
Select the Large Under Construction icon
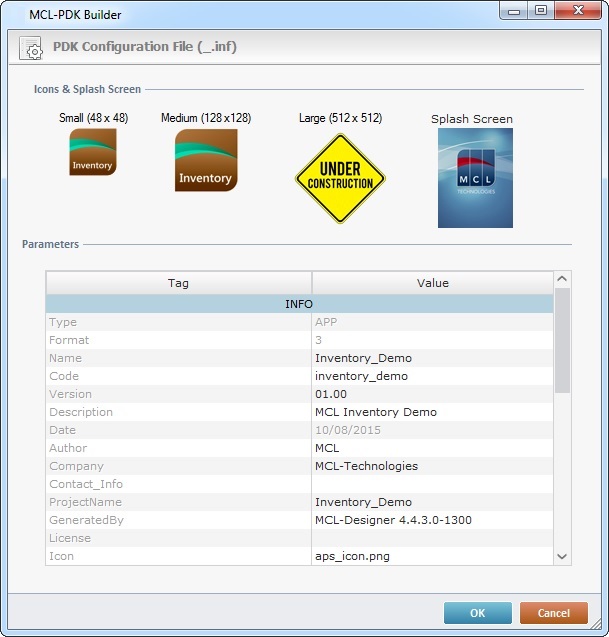[x=340, y=178]
